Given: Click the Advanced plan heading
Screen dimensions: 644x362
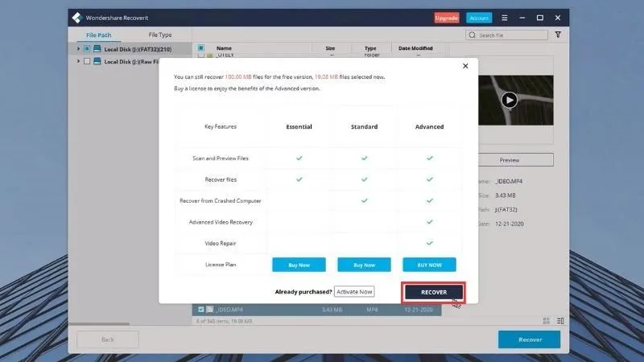Looking at the screenshot, I should [x=429, y=126].
